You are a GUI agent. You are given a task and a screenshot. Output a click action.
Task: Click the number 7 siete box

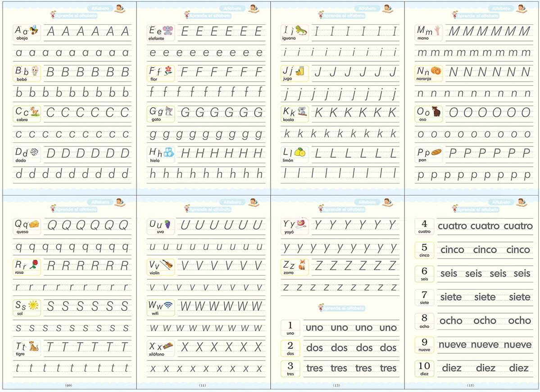[424, 297]
